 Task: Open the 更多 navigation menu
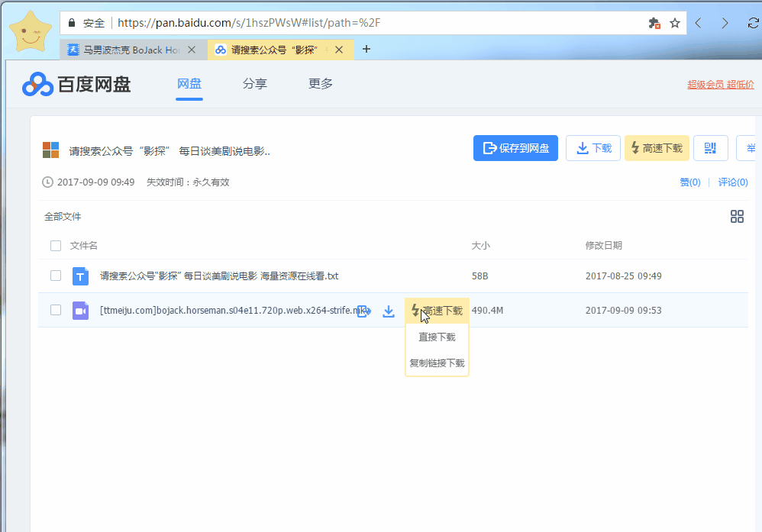click(321, 84)
